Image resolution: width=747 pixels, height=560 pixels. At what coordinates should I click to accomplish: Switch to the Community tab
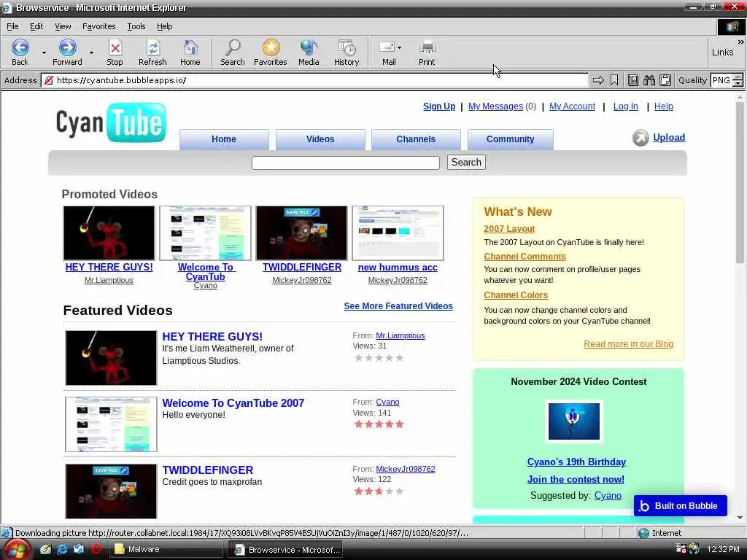tap(510, 139)
